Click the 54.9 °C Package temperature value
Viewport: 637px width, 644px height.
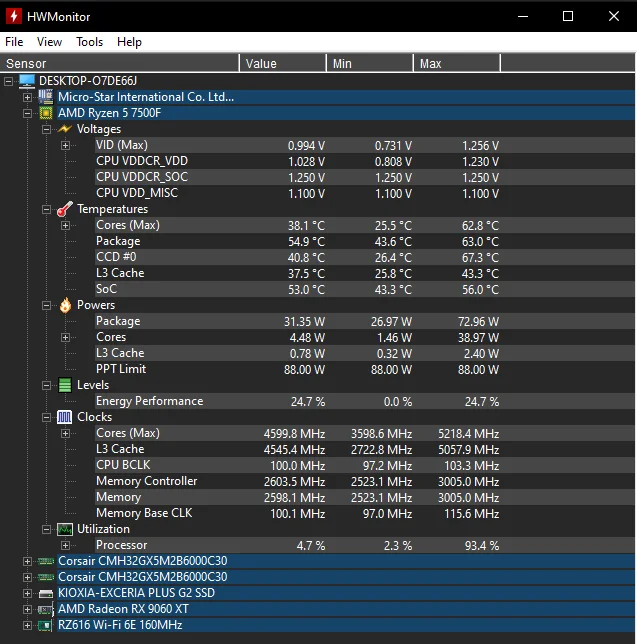[x=306, y=242]
